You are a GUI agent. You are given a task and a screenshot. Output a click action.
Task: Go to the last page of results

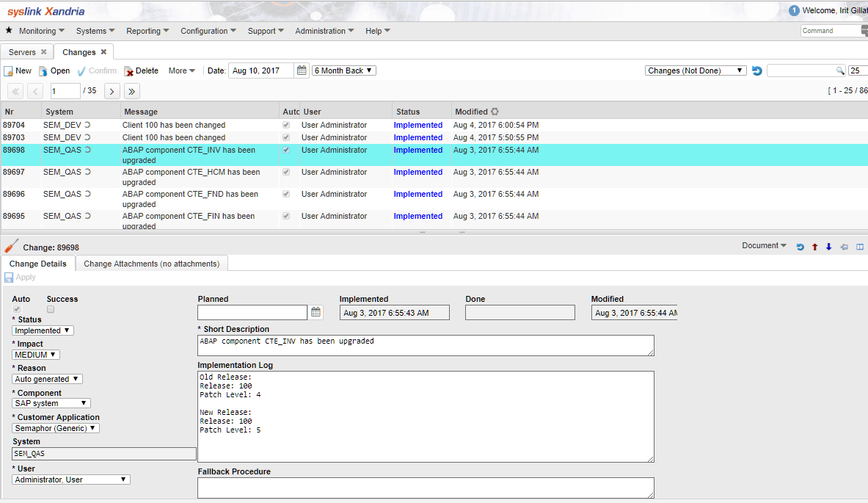click(x=131, y=91)
